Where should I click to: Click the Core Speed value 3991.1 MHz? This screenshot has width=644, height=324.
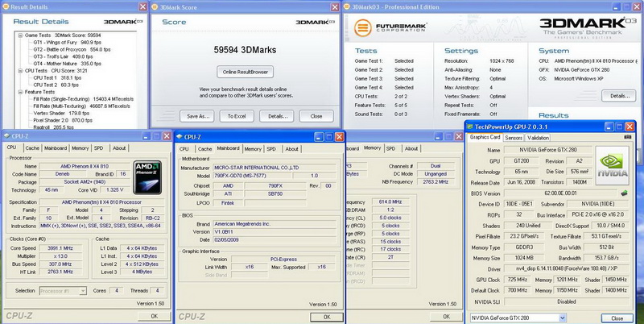[62, 248]
